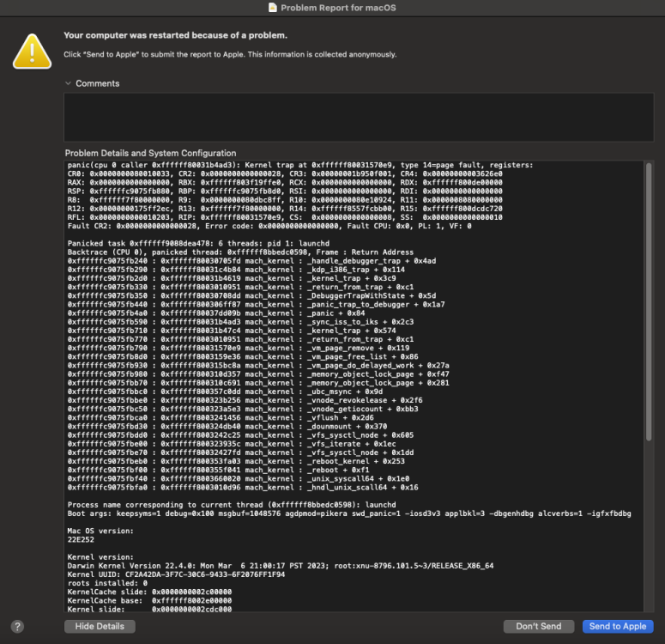Click the line beginning 'panic(cpu 0 caller'
The height and width of the screenshot is (644, 665).
(x=300, y=165)
